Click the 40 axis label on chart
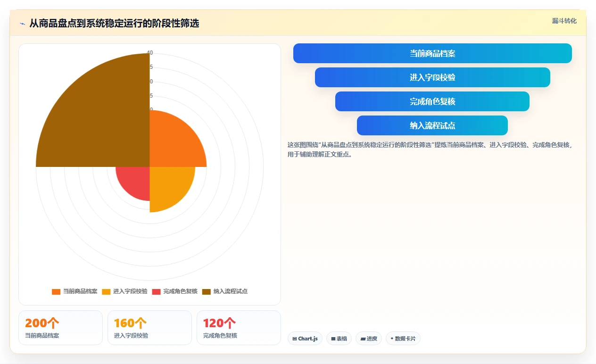This screenshot has width=596, height=364. click(149, 53)
